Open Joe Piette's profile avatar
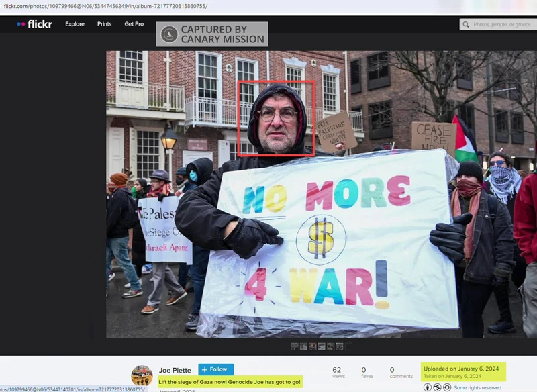Image resolution: width=537 pixels, height=392 pixels. (x=142, y=375)
